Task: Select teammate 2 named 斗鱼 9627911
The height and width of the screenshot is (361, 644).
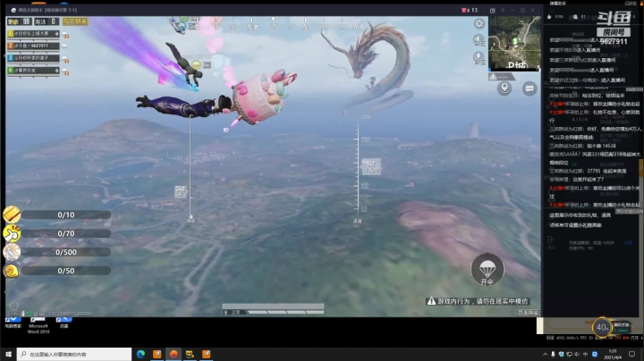Action: tap(33, 46)
